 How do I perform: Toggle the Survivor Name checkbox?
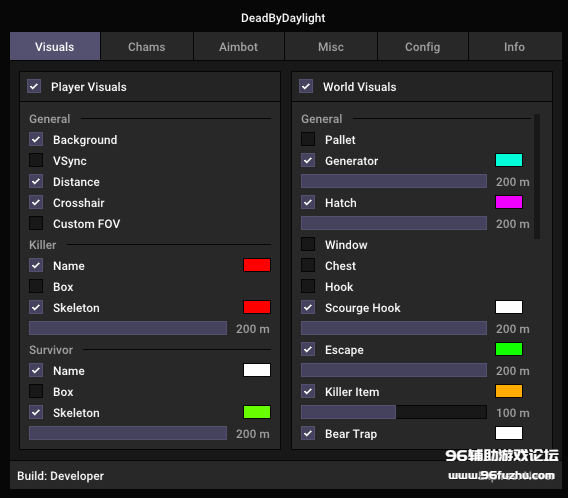(36, 371)
